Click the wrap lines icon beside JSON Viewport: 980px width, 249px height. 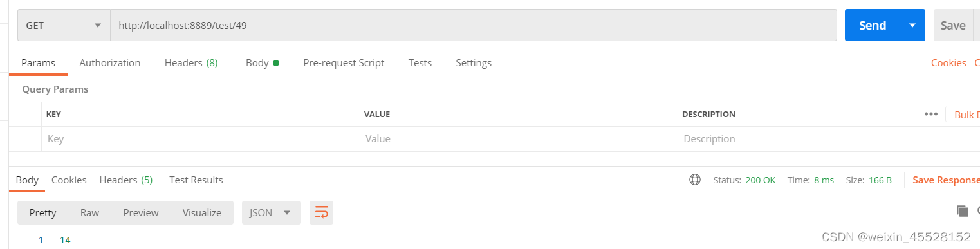pos(321,212)
